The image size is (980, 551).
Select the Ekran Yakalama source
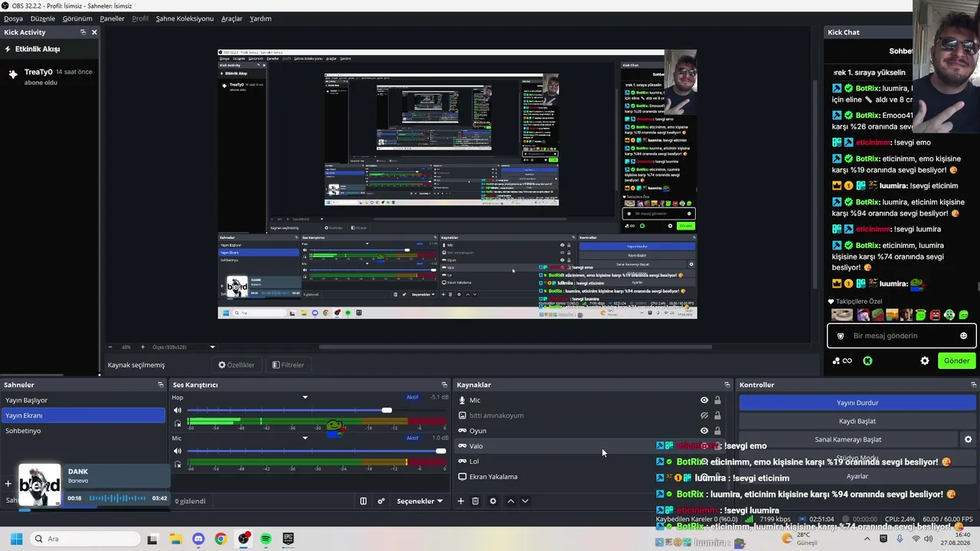coord(593,477)
